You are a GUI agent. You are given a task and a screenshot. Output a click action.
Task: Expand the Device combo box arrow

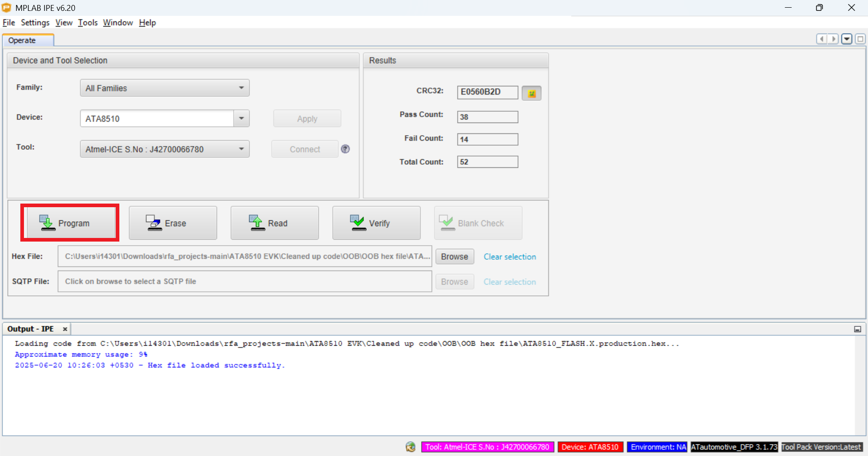241,119
